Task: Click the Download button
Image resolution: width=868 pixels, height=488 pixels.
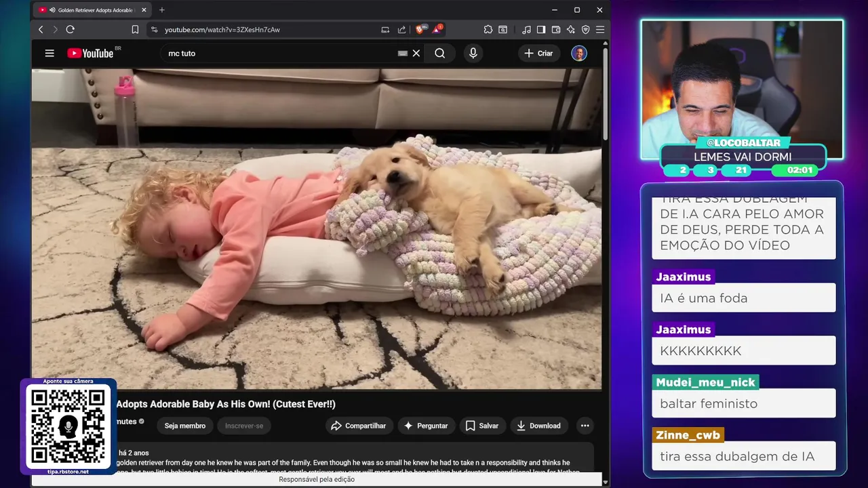Action: (538, 426)
